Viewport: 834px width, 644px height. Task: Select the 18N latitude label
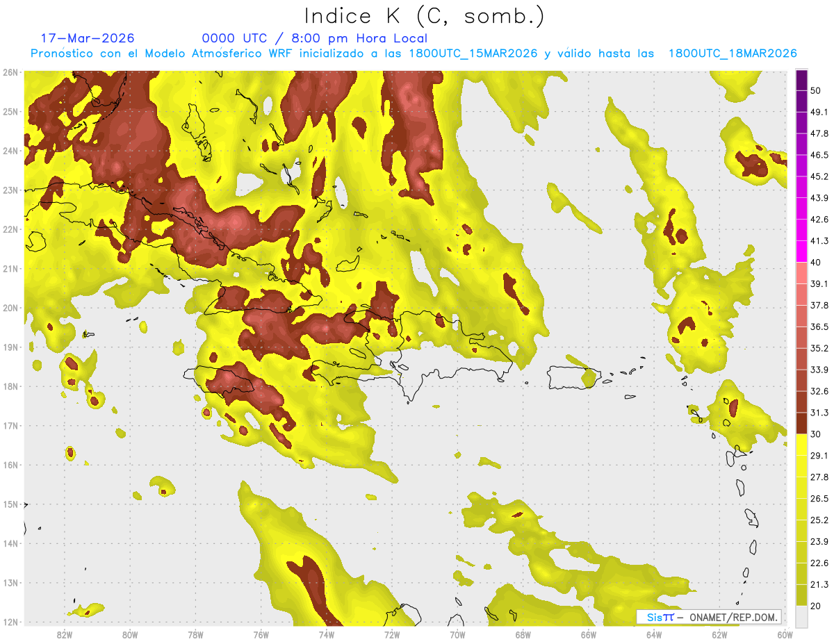pos(10,386)
